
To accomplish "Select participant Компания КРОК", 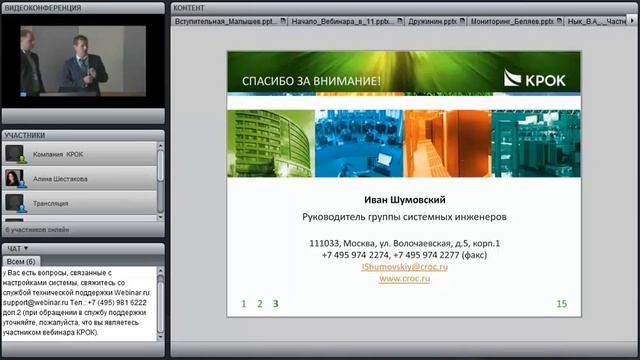I will coord(79,154).
